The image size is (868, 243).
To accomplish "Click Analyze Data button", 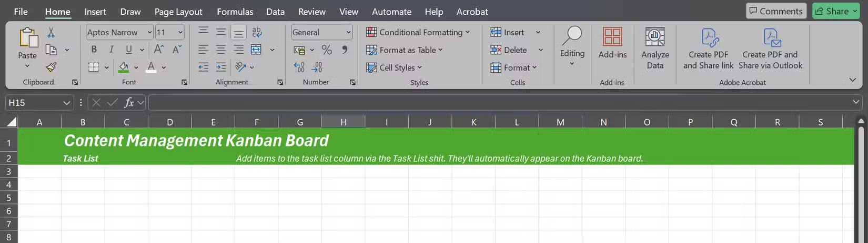I will pos(655,48).
